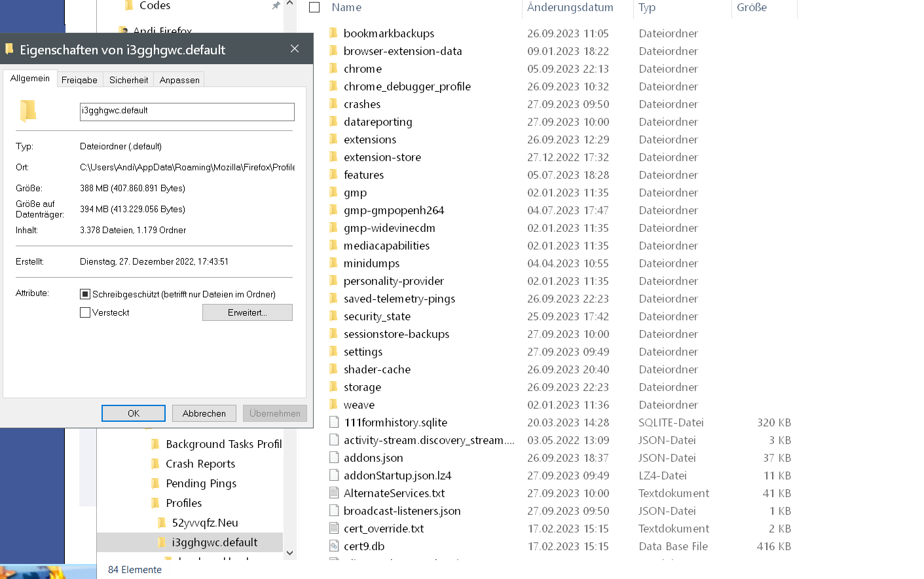
Task: Click the storage folder icon
Action: coord(333,387)
